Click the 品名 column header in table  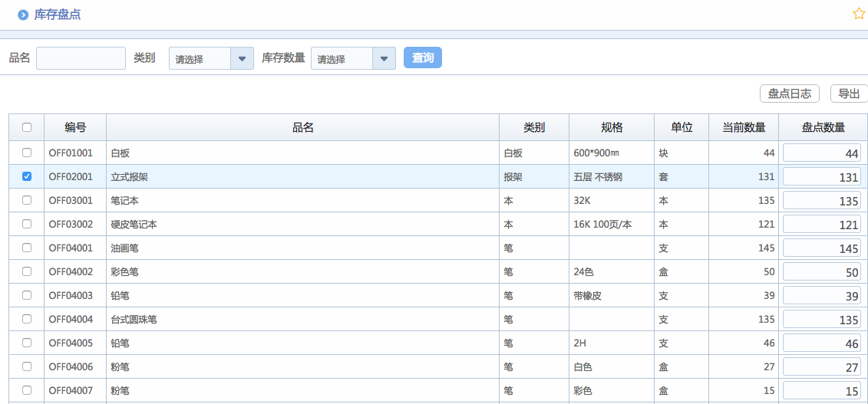pyautogui.click(x=302, y=128)
